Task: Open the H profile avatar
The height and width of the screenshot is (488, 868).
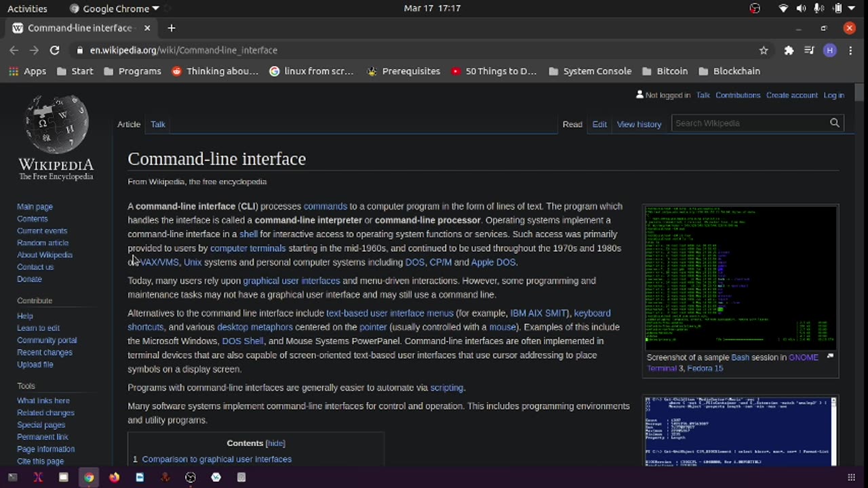Action: click(829, 50)
